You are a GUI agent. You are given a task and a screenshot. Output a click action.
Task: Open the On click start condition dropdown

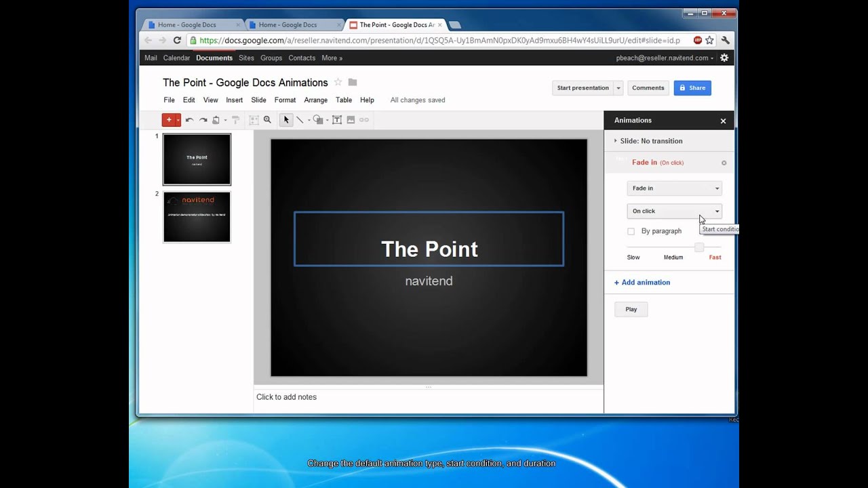pyautogui.click(x=674, y=211)
